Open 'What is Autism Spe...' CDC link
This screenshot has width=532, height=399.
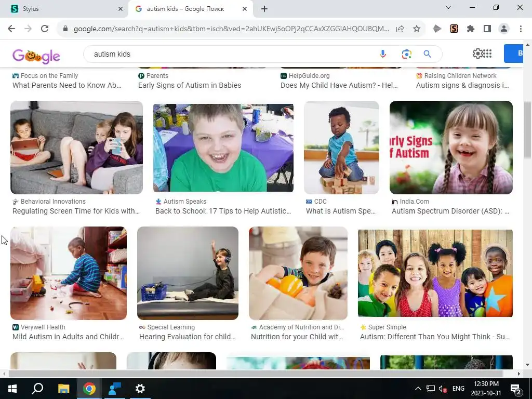(x=341, y=211)
